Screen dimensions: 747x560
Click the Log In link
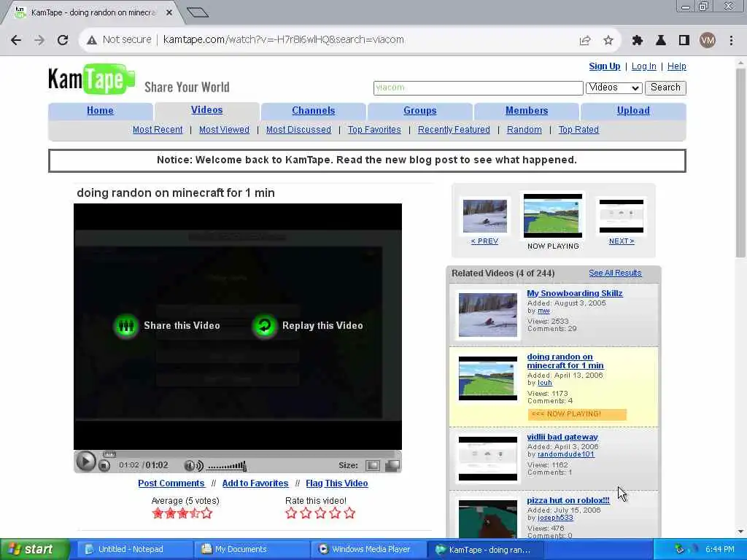[643, 66]
